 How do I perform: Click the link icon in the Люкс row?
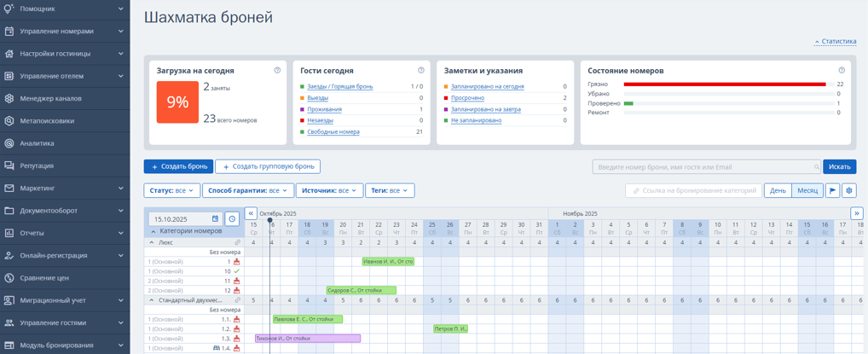click(238, 242)
